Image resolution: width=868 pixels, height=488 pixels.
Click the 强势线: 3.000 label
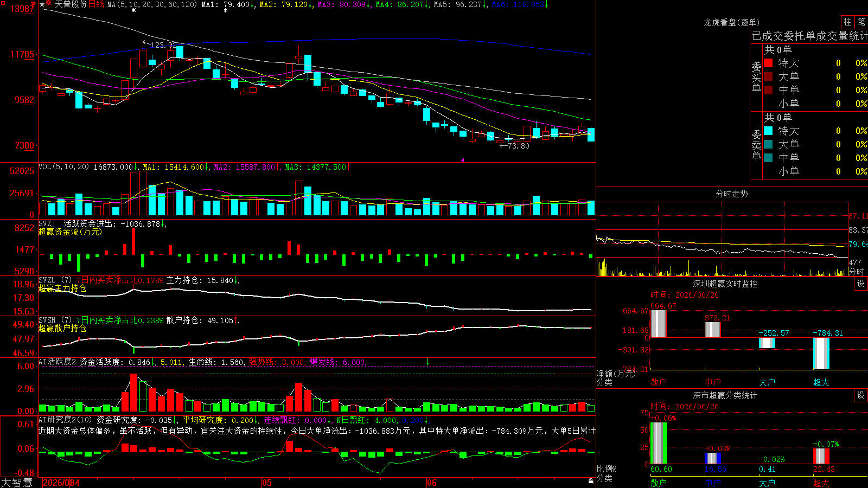click(277, 362)
